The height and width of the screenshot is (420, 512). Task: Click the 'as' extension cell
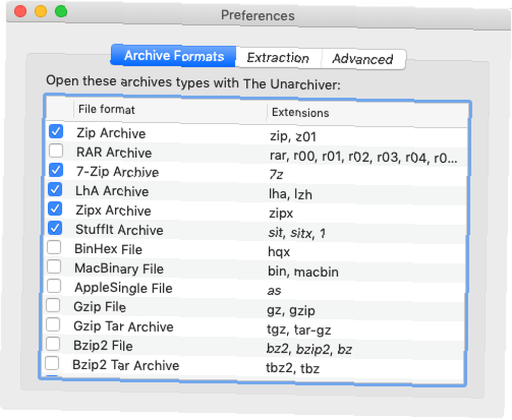[274, 291]
